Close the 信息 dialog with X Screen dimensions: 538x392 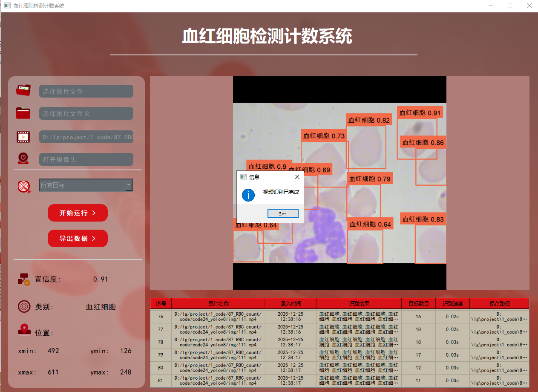(297, 176)
